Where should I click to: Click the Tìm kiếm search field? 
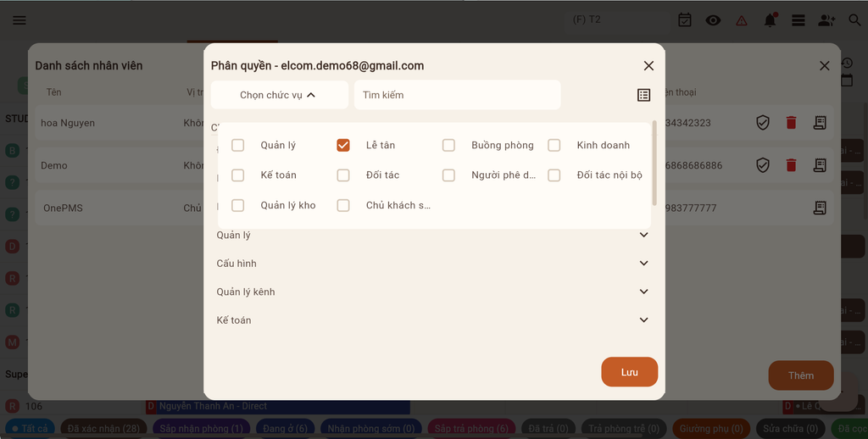click(457, 95)
